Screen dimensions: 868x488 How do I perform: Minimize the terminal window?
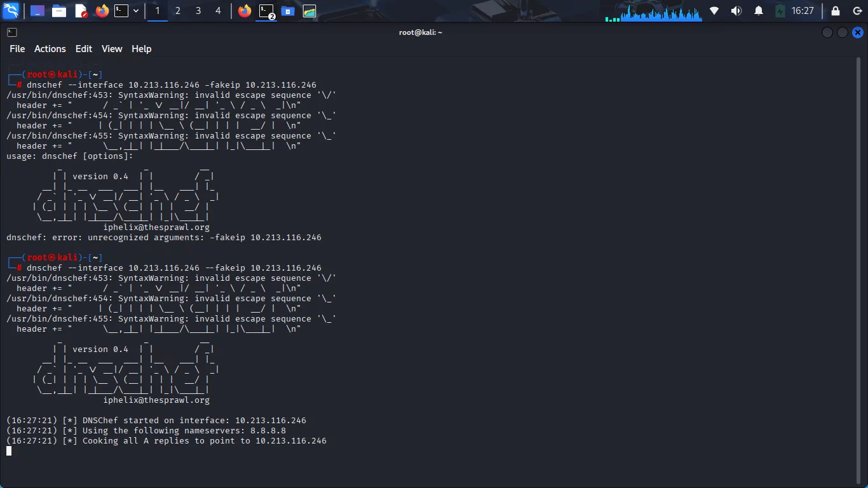pos(827,32)
